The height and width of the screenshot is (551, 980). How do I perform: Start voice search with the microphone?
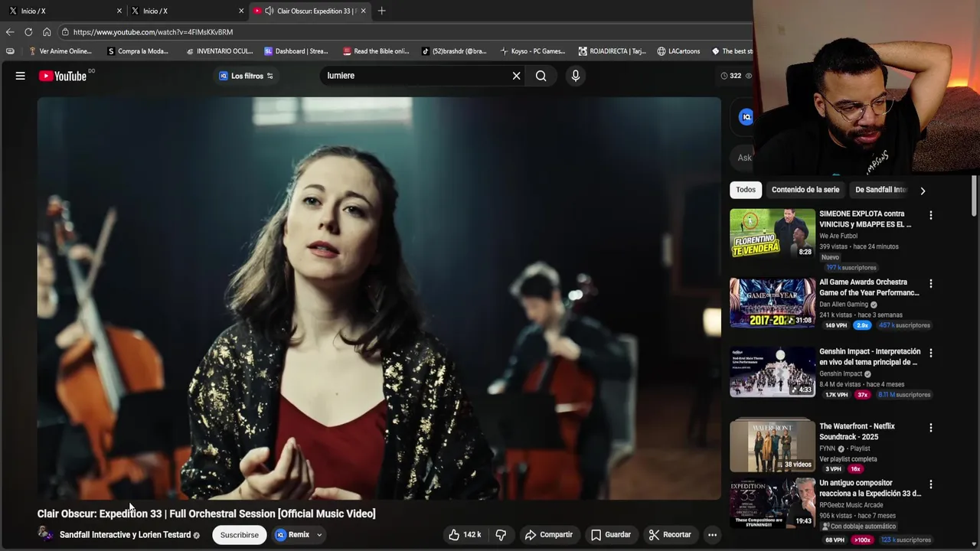pyautogui.click(x=576, y=76)
